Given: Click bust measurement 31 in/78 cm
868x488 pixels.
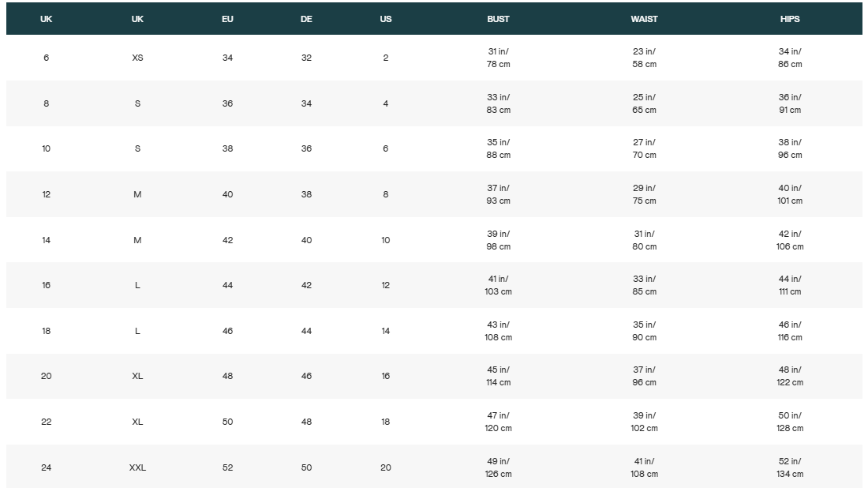Looking at the screenshot, I should 498,58.
